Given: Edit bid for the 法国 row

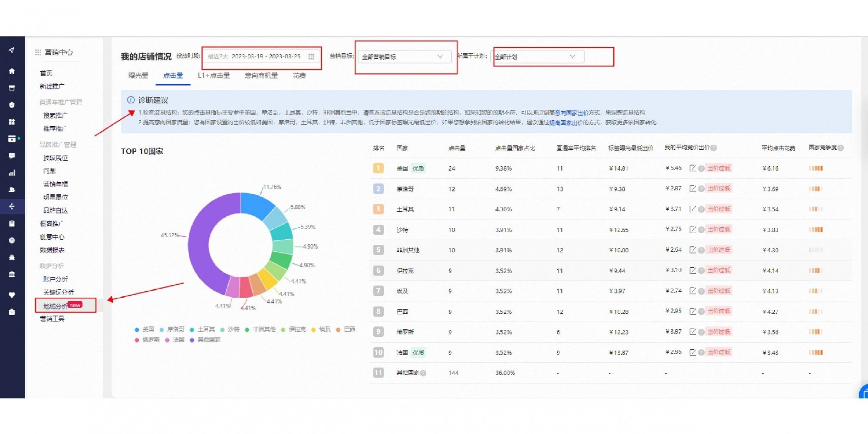Looking at the screenshot, I should (693, 352).
